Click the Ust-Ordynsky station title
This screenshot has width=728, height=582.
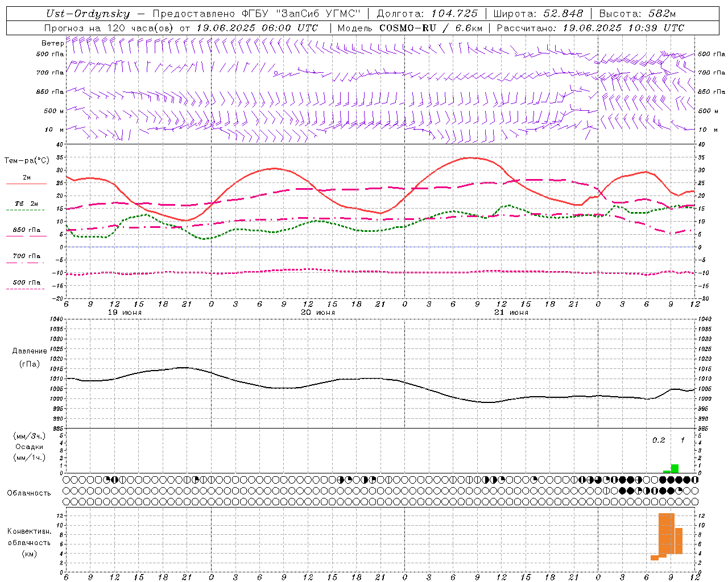pos(88,14)
